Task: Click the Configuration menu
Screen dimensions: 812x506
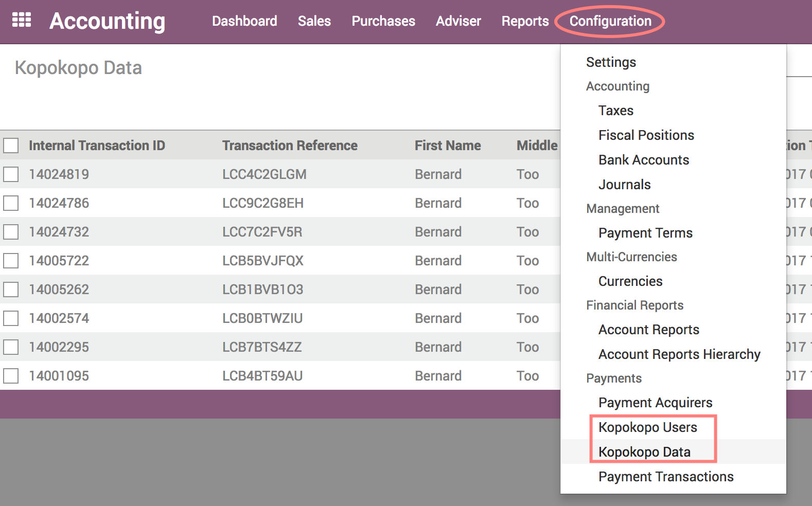Action: click(x=610, y=21)
